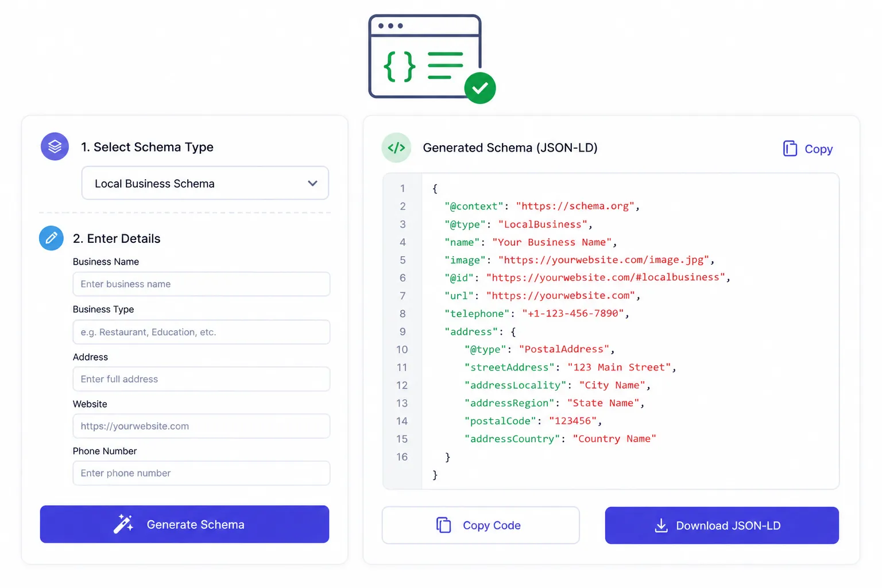Click the "Your Business Name" value
The image size is (882, 588).
point(552,242)
